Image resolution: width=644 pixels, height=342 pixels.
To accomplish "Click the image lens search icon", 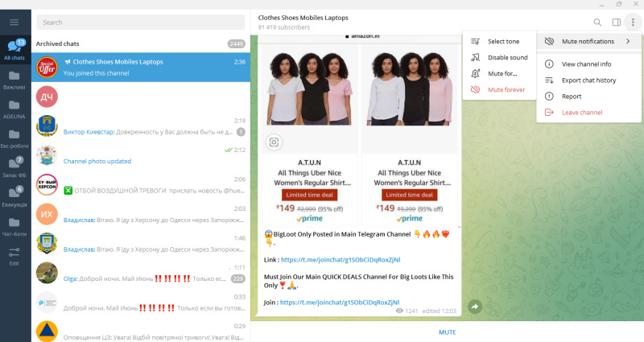I will point(274,142).
